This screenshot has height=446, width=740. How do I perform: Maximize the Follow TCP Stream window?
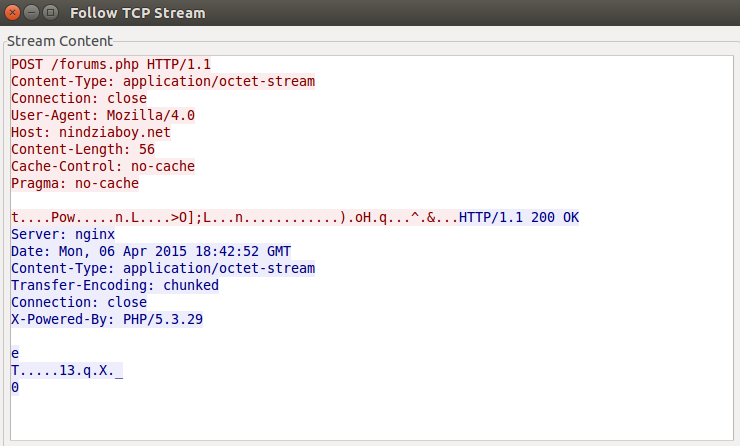[x=49, y=14]
